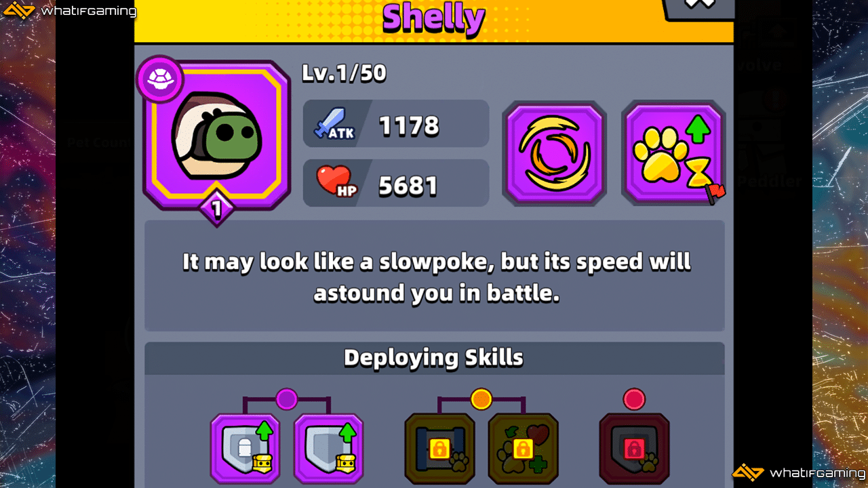
Task: Tap the golden paw upgrade icon
Action: coord(673,153)
